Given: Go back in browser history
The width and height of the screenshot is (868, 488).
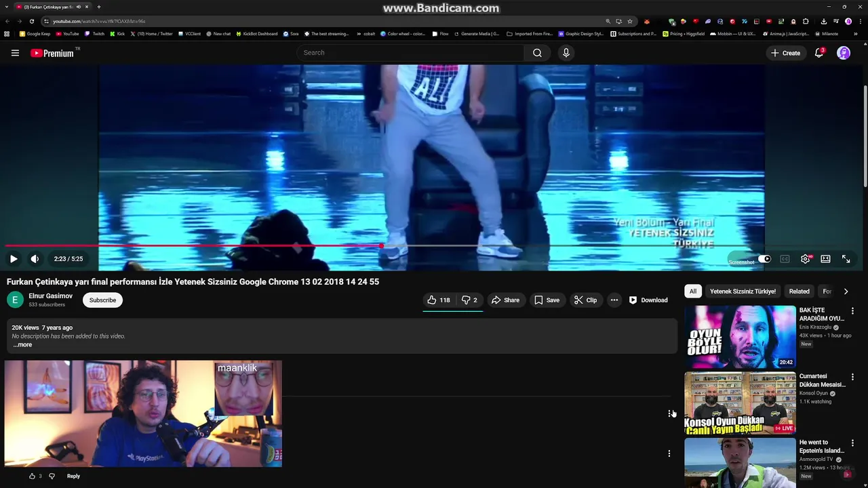Looking at the screenshot, I should (7, 21).
